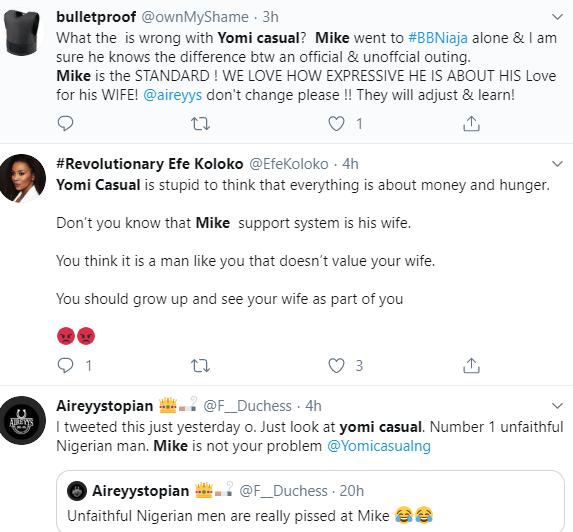Screen dimensions: 573x532
Task: Open Efe Koloko's profile avatar
Action: click(23, 178)
